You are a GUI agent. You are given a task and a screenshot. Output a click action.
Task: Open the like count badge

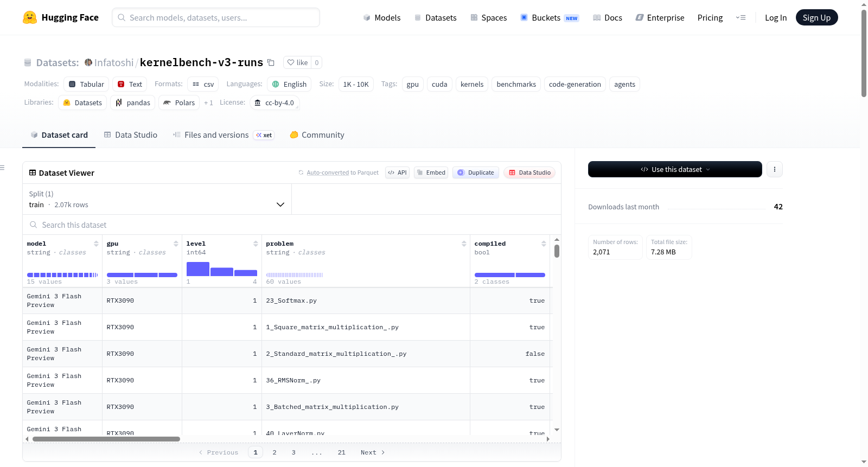(317, 62)
